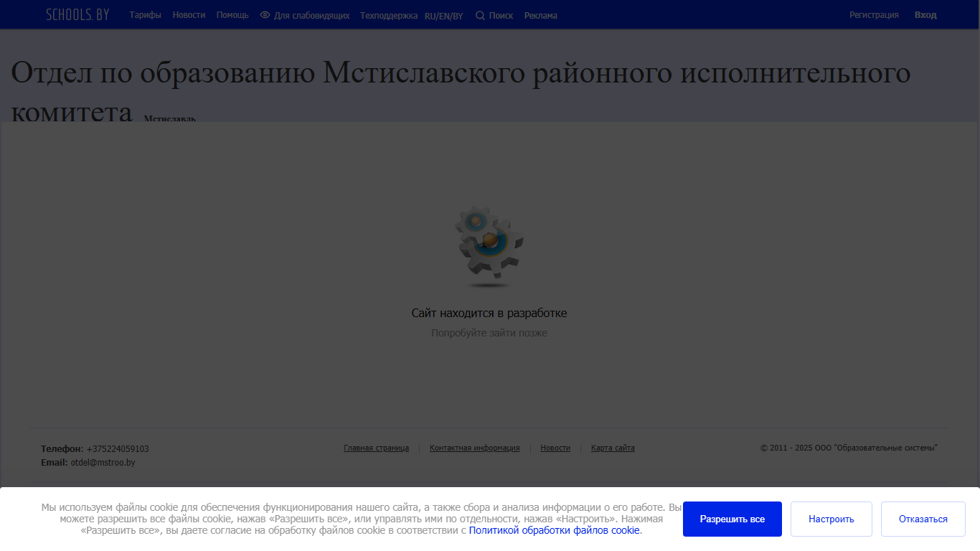Image resolution: width=980 pixels, height=551 pixels.
Task: Click the Настроить cookie button
Action: tap(831, 519)
